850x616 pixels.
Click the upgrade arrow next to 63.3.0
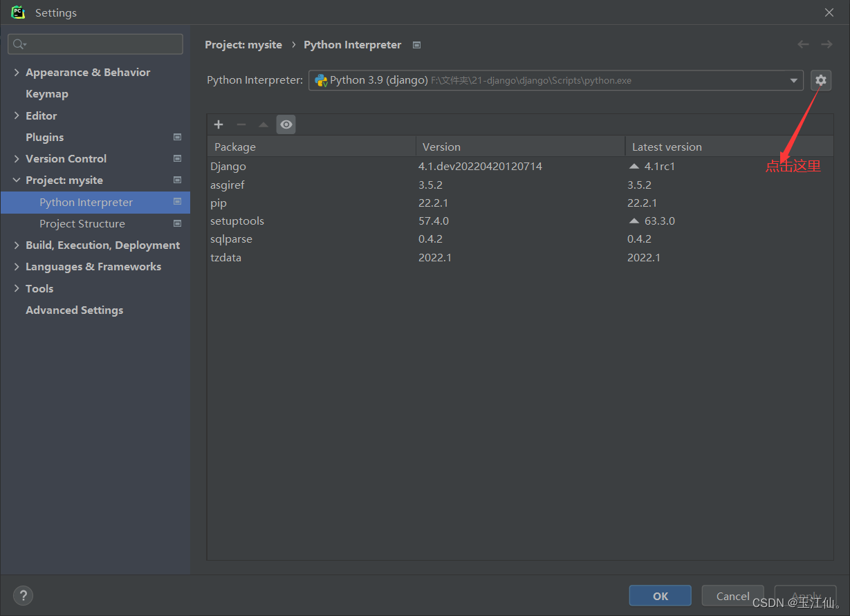pos(634,221)
